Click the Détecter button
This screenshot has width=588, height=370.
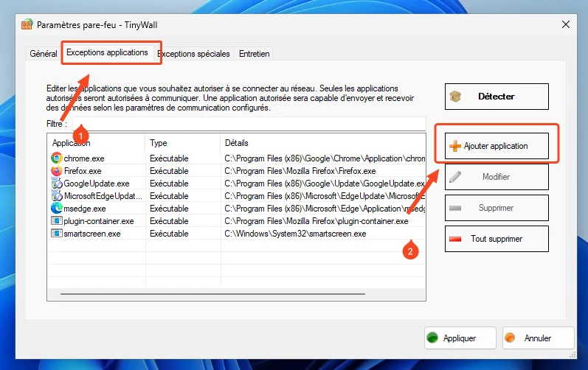[x=497, y=97]
